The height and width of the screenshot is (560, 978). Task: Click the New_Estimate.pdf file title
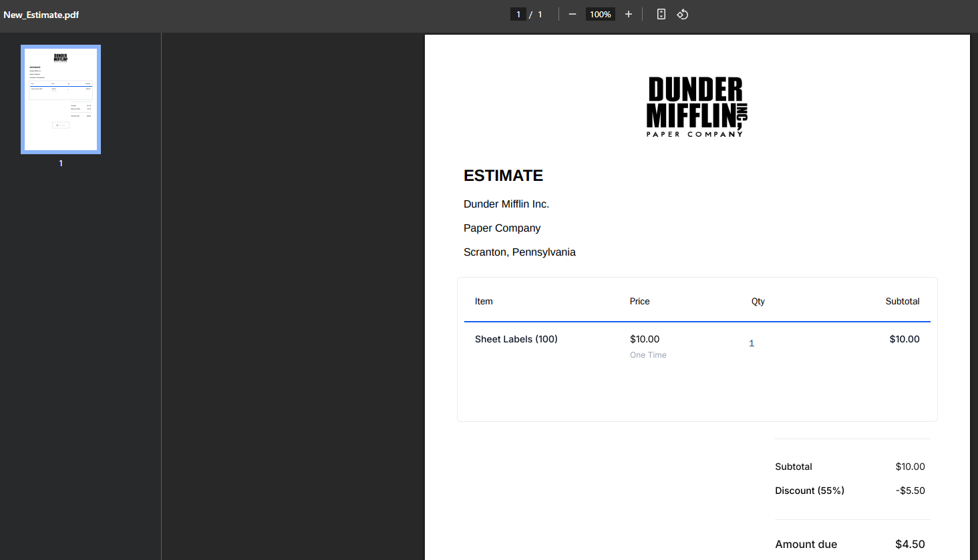coord(41,15)
